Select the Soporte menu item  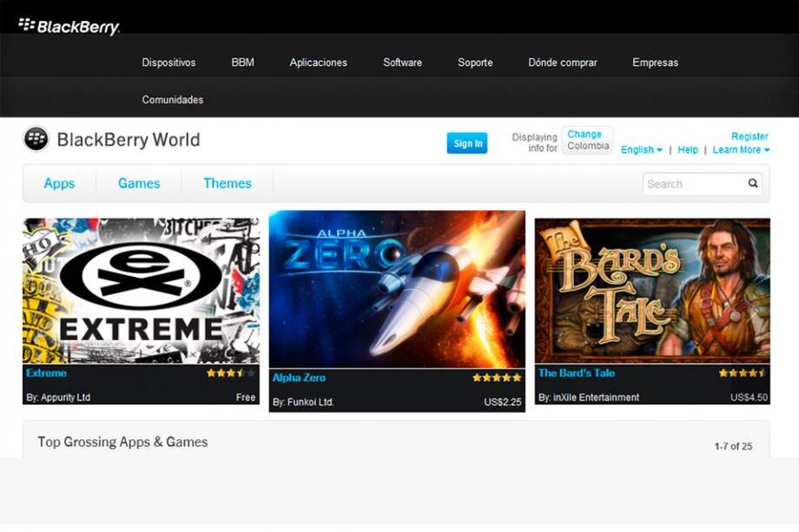tap(474, 62)
